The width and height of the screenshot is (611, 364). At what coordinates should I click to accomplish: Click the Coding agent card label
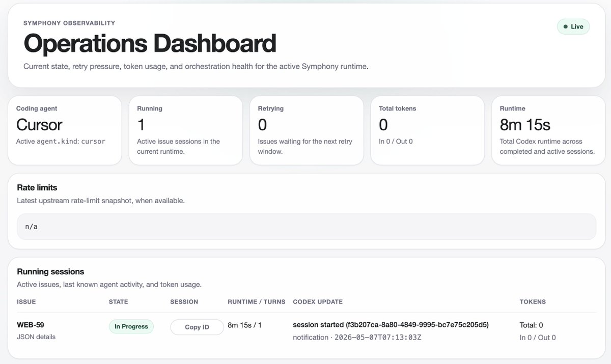(37, 108)
